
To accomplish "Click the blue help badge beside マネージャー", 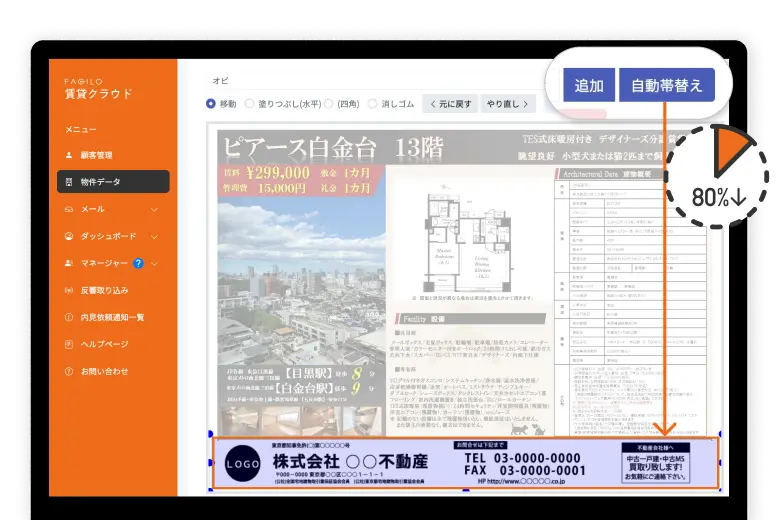I will [x=138, y=263].
